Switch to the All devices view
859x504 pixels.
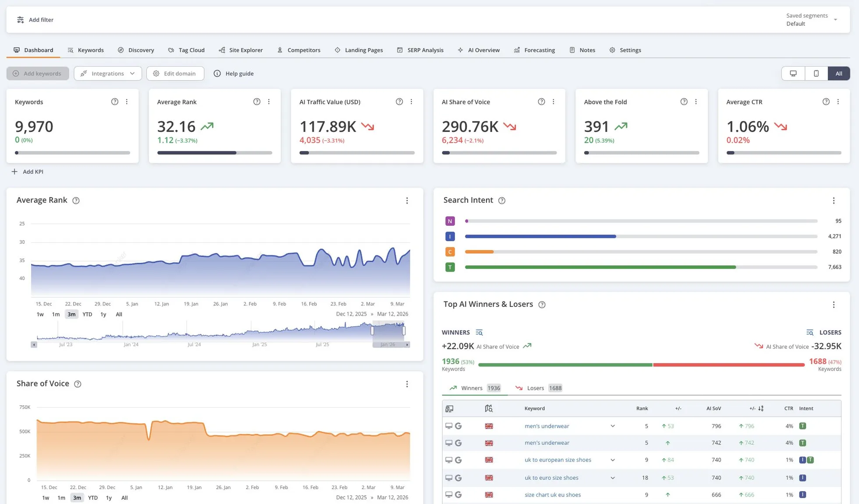[838, 73]
